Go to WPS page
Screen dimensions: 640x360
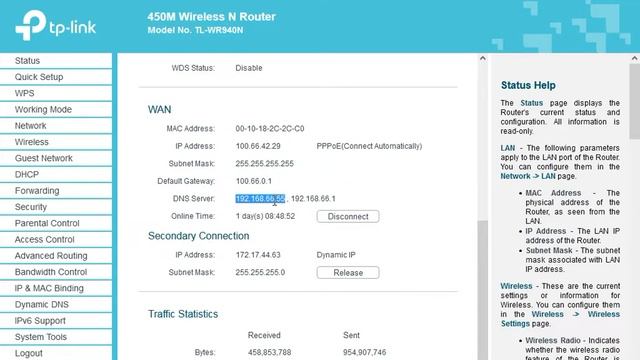click(56, 93)
